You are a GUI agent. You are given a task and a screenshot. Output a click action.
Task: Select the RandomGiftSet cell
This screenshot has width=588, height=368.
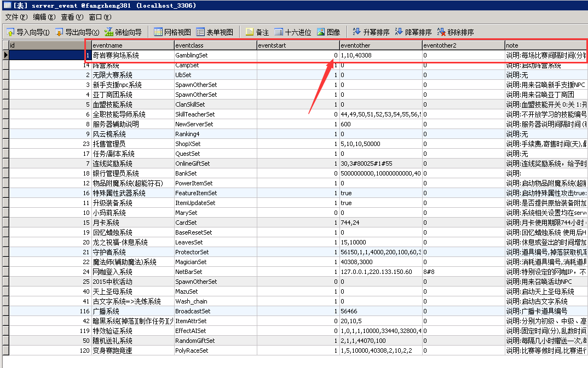click(216, 341)
